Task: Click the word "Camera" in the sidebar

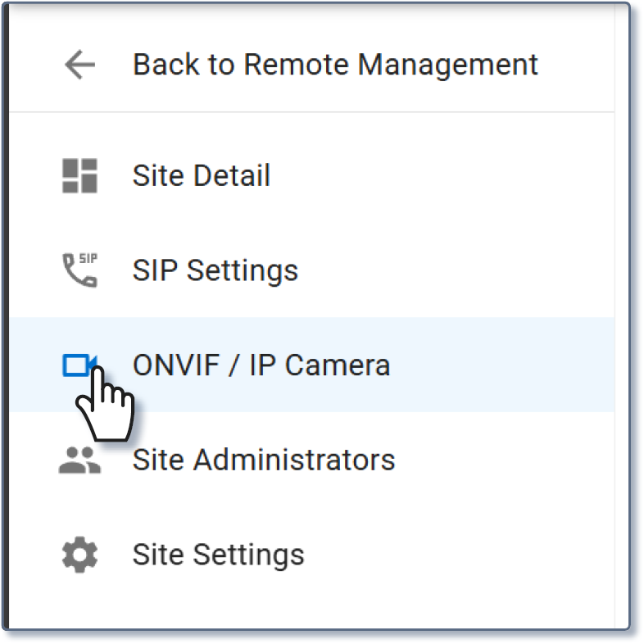Action: pos(337,365)
